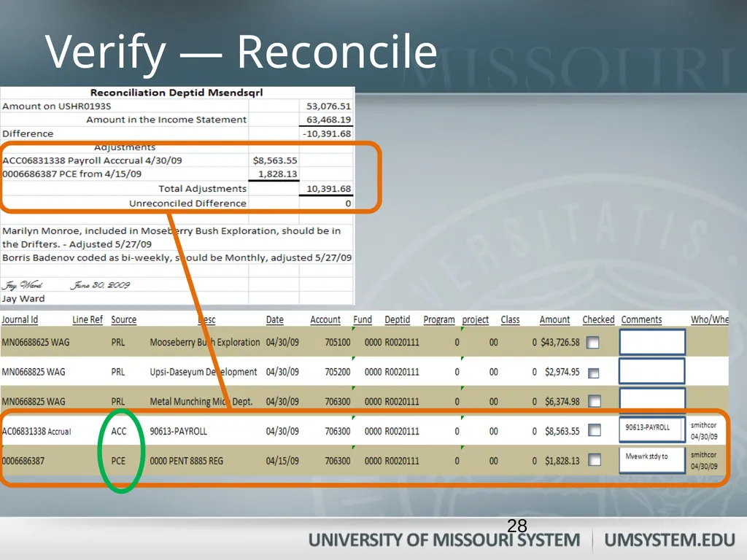Click Total Adjustments value 10,391.68
Screen dimensions: 747x560
click(x=328, y=189)
